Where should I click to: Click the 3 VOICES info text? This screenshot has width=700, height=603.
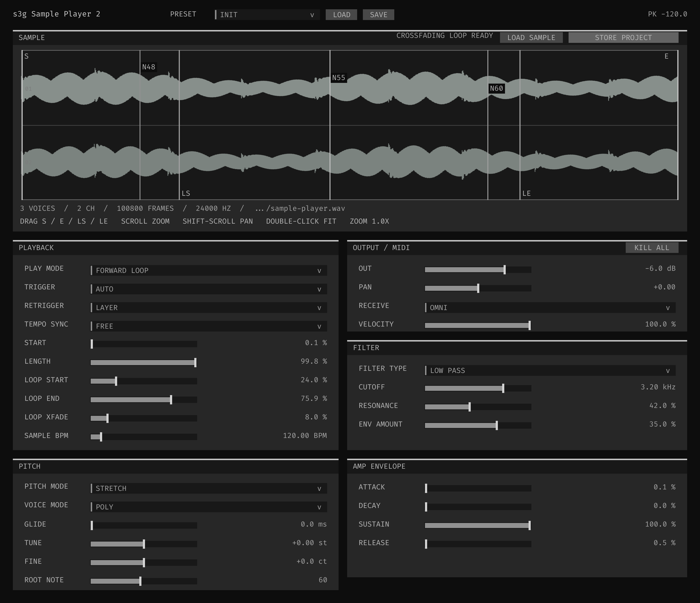(38, 209)
